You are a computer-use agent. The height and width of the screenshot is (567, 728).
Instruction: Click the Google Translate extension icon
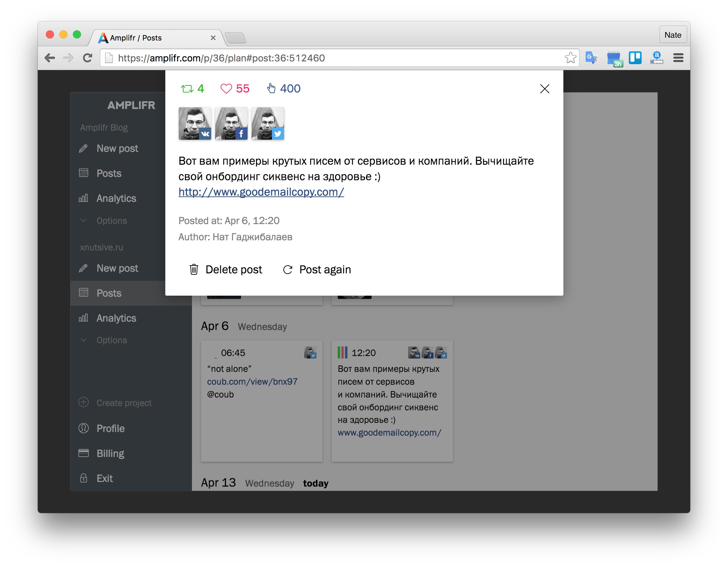pos(591,58)
